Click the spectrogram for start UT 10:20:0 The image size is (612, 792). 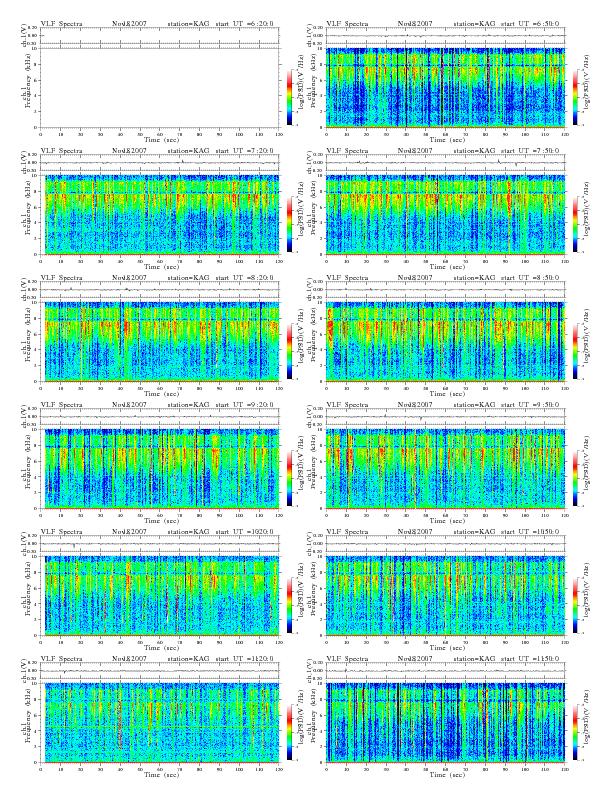click(160, 596)
